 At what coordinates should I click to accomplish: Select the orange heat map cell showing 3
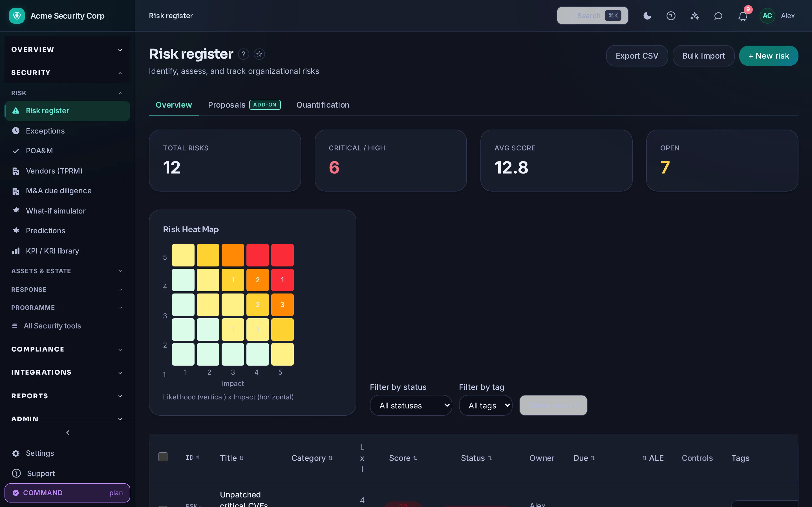(282, 304)
